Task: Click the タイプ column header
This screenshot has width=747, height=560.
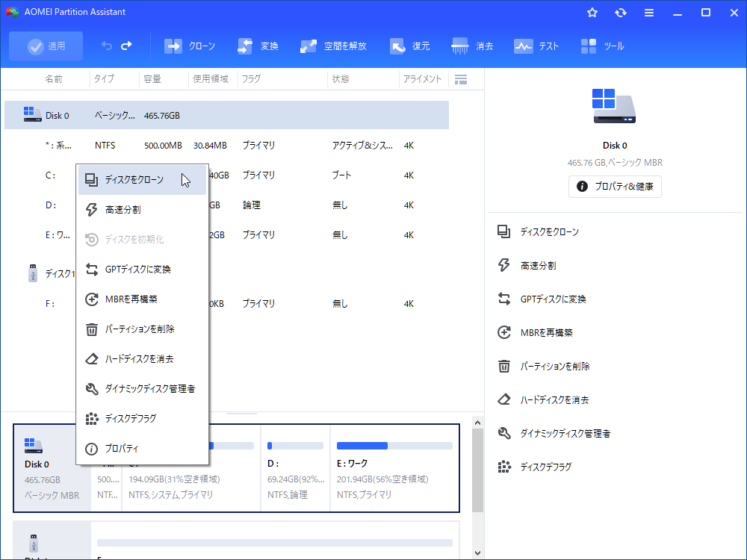Action: pyautogui.click(x=104, y=79)
